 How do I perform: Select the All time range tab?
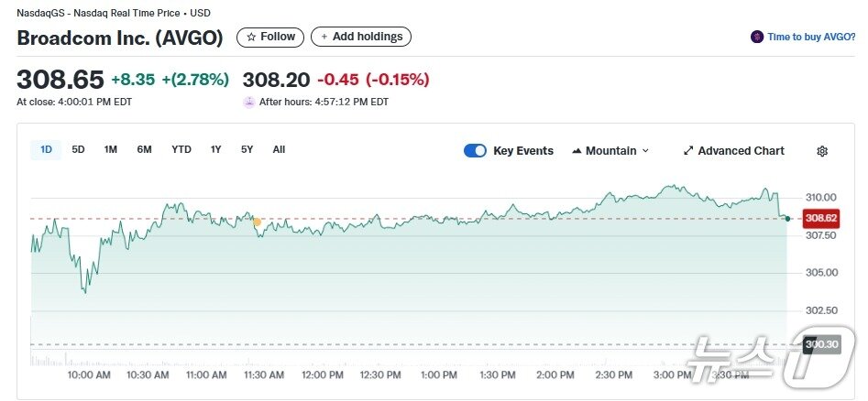click(x=279, y=149)
